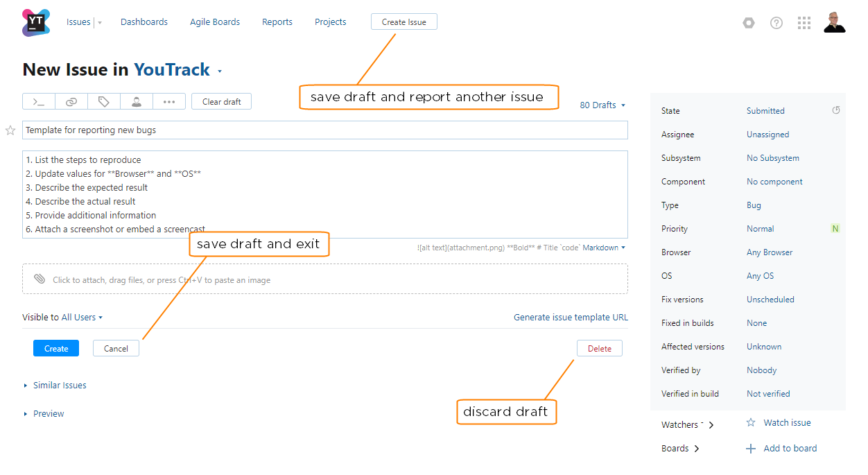Star the issue summary

coord(10,130)
